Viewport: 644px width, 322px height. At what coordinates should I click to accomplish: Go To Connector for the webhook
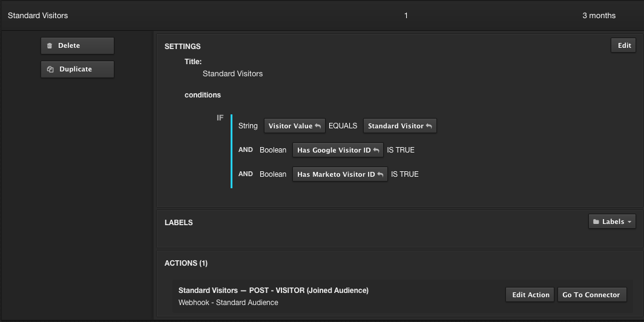pyautogui.click(x=591, y=295)
